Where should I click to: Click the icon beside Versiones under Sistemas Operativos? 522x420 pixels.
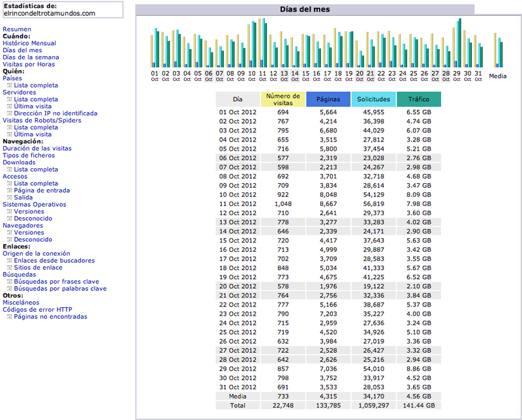coord(10,212)
